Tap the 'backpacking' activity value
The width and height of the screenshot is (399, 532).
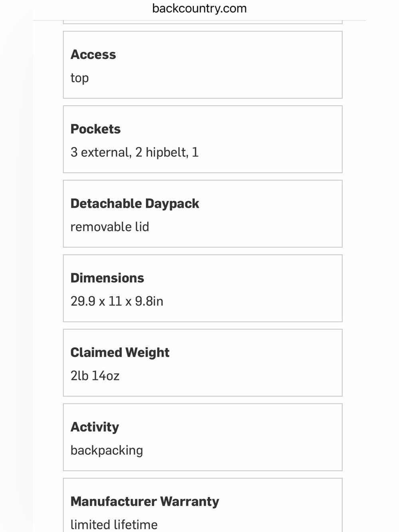(x=107, y=451)
